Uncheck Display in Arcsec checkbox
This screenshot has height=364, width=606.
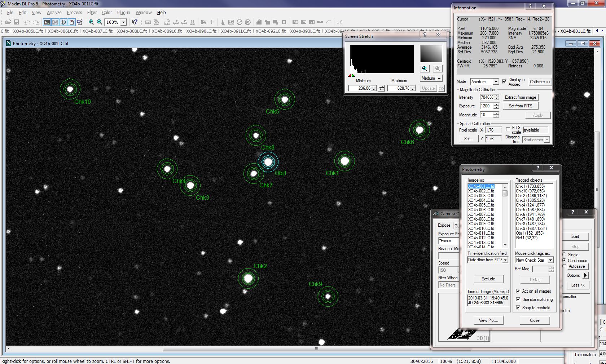coord(504,81)
